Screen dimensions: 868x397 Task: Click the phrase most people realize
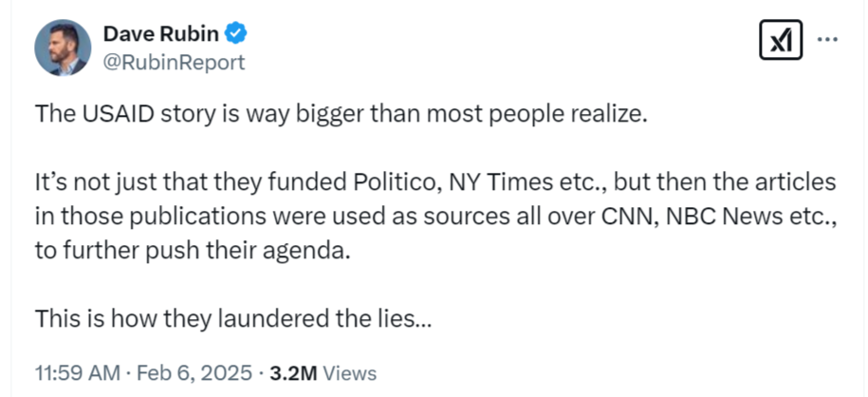coord(554,115)
